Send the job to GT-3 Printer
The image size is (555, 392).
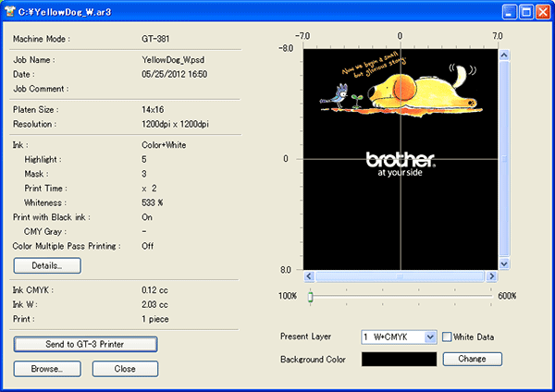[85, 344]
